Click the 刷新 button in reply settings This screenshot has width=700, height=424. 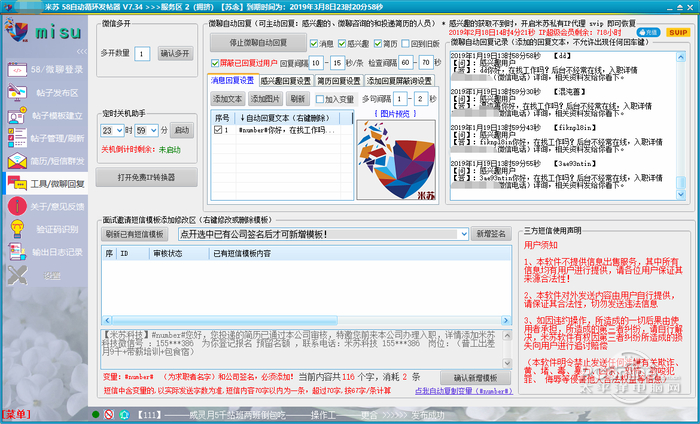[x=297, y=99]
